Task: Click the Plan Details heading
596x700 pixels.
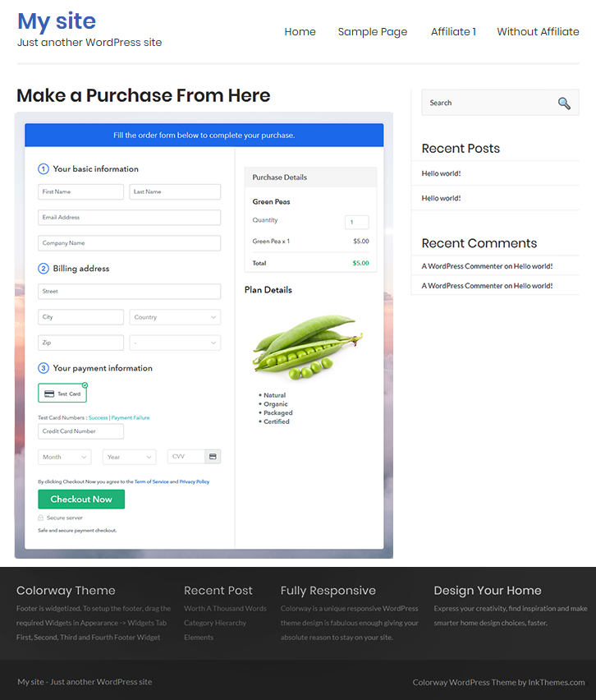Action: (x=268, y=290)
